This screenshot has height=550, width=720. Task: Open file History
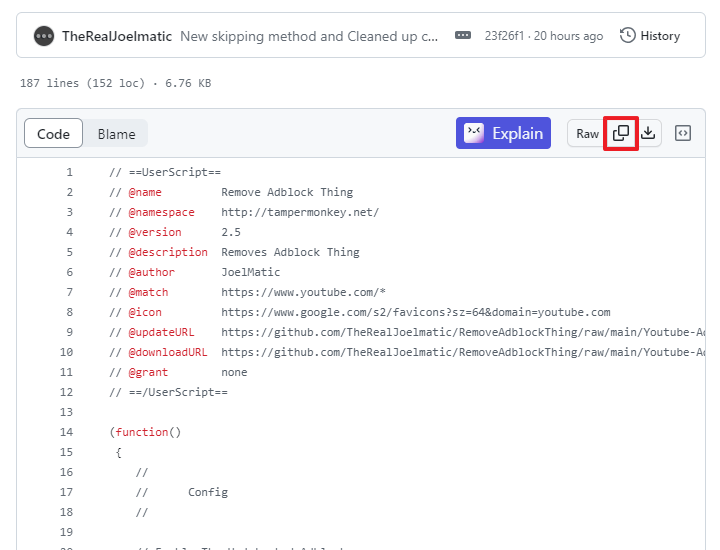coord(650,36)
